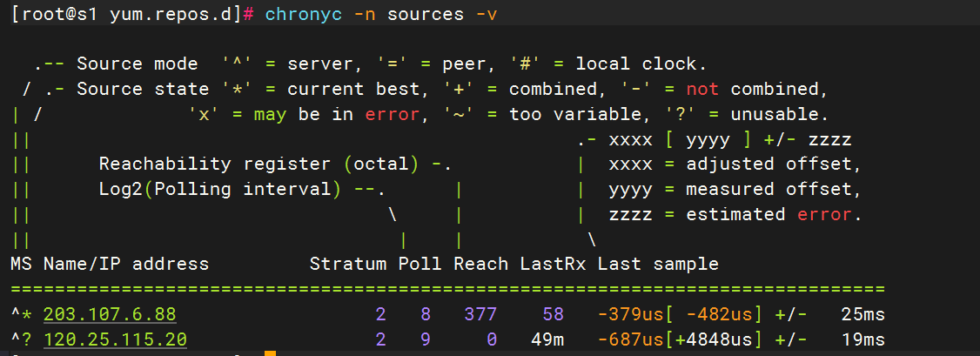Click the measured offset +4848us
Viewport: 980px width, 356px height.
click(x=713, y=339)
